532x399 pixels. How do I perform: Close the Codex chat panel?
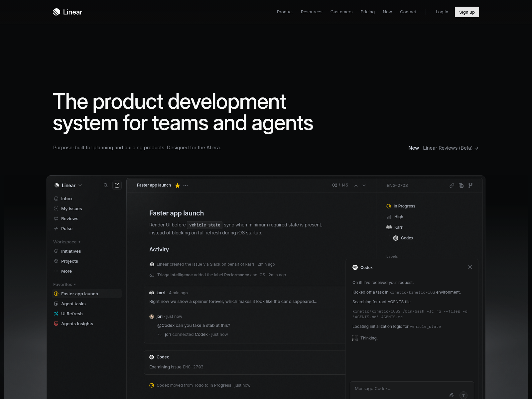tap(470, 267)
